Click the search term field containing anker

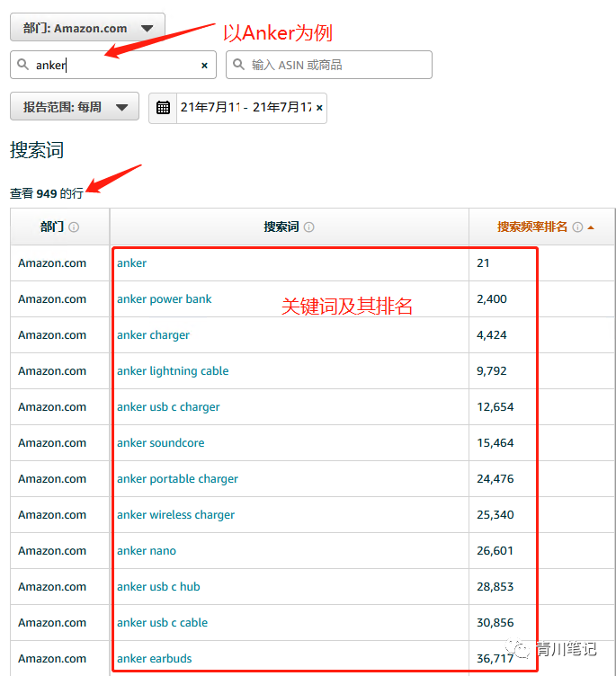pyautogui.click(x=113, y=65)
